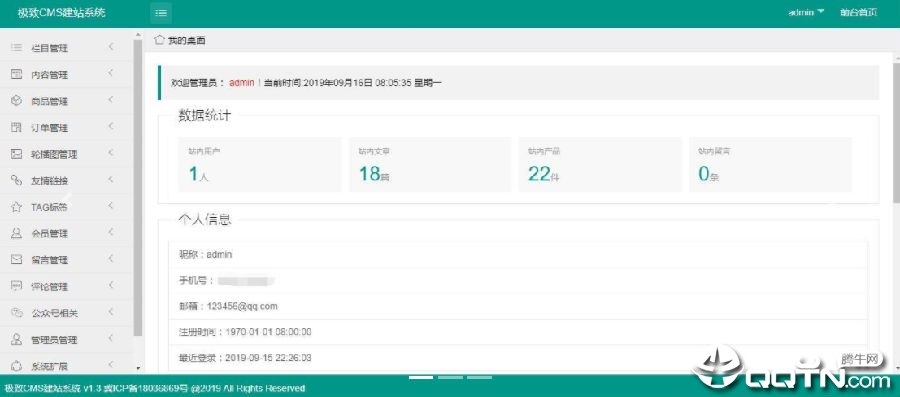Click the 系统扩展 icon in the sidebar
The image size is (900, 397).
pyautogui.click(x=17, y=365)
